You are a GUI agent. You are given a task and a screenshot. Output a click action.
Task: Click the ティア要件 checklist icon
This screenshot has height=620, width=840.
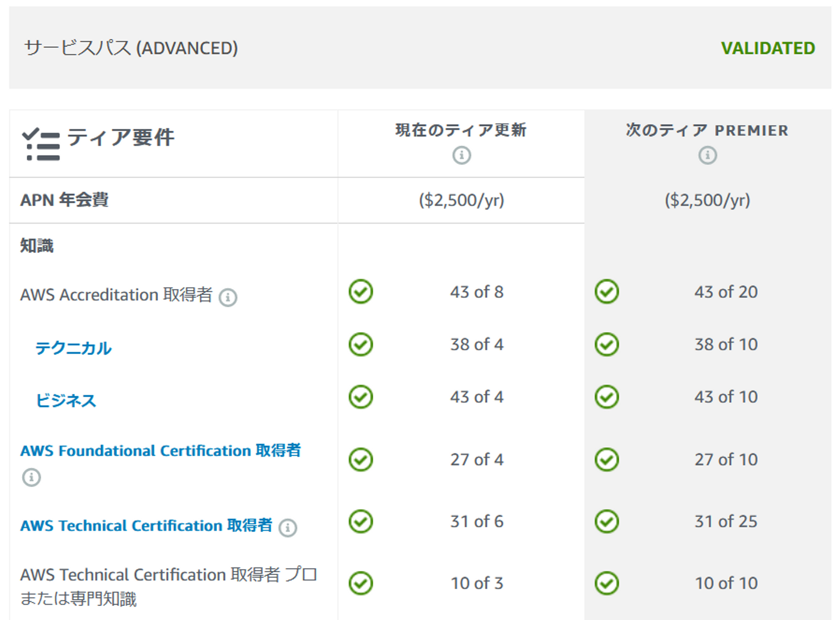tap(41, 144)
